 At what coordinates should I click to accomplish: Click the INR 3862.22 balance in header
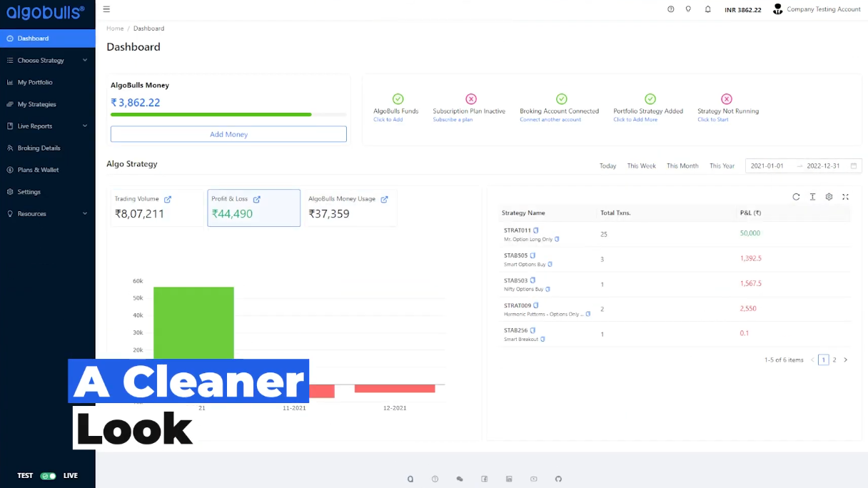(743, 10)
